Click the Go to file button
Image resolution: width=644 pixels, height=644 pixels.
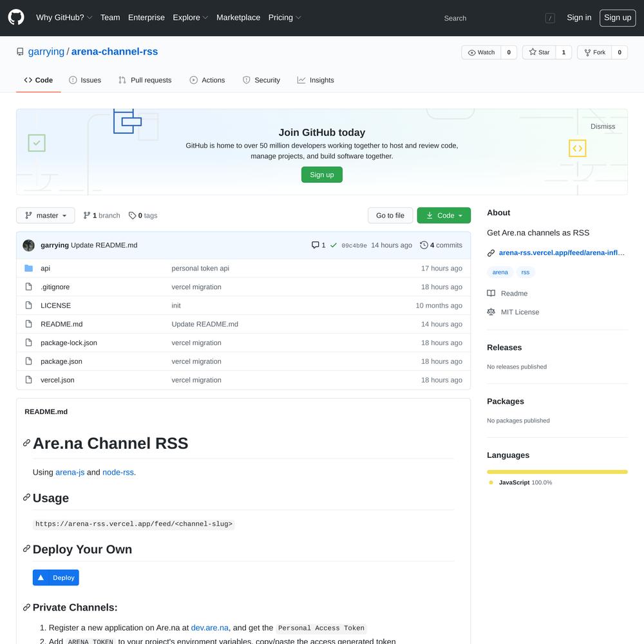(x=390, y=216)
